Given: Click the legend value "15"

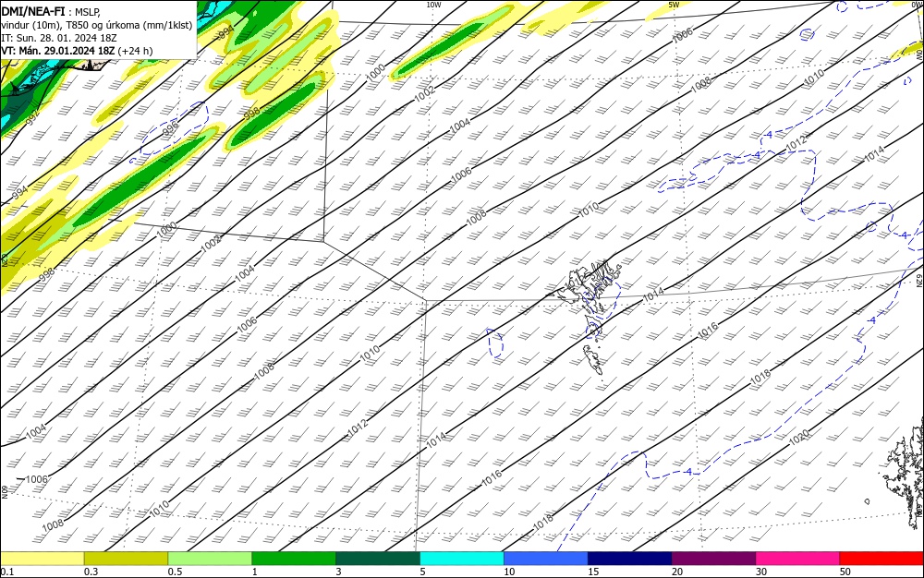Looking at the screenshot, I should [593, 572].
